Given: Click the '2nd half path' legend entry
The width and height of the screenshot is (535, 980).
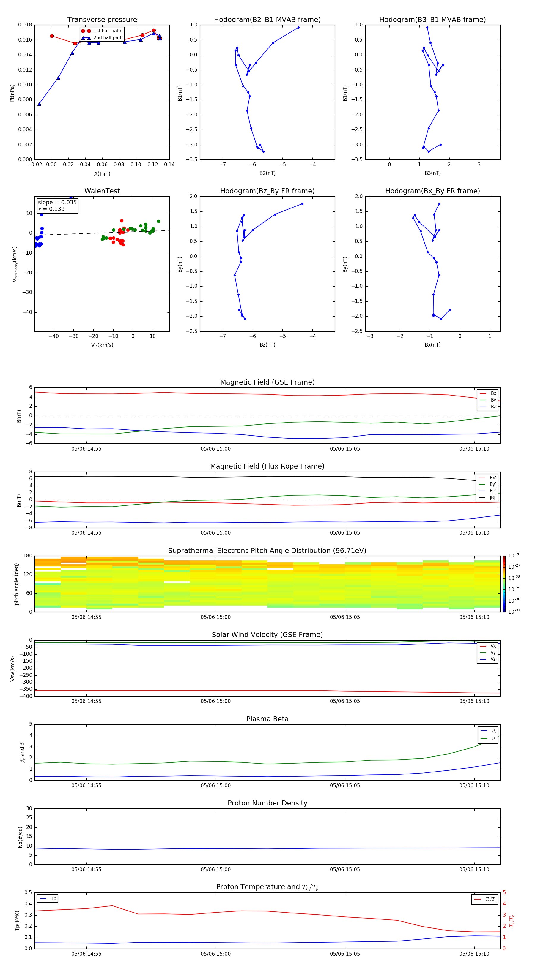Looking at the screenshot, I should click(x=102, y=38).
